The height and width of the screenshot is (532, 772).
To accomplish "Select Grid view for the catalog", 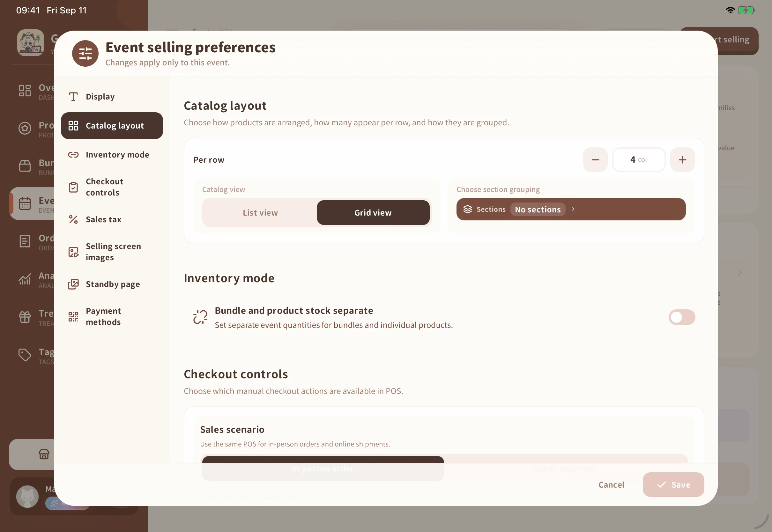I will click(x=373, y=213).
